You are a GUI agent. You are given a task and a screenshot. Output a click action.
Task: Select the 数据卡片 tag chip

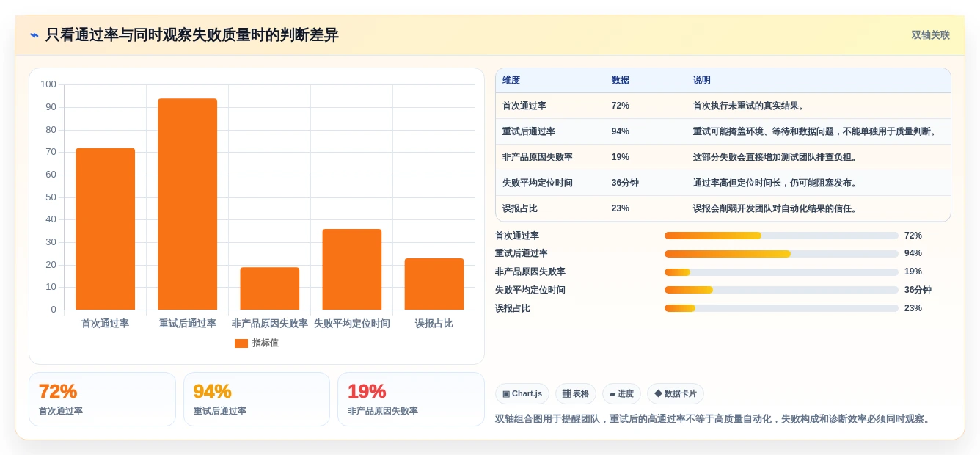point(676,394)
